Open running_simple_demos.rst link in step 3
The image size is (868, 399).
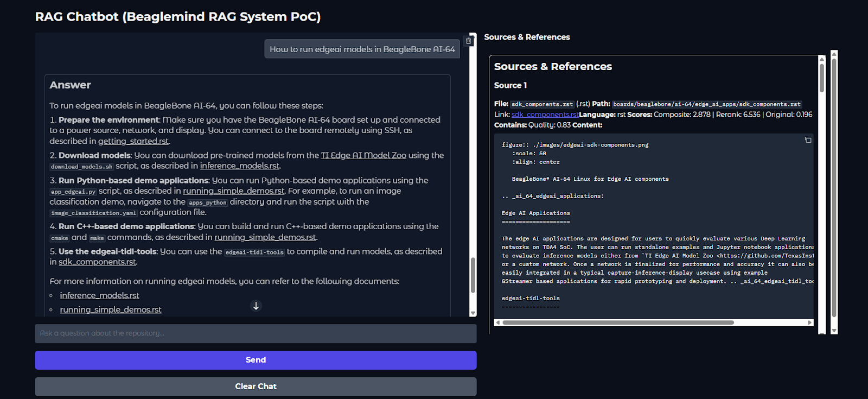pyautogui.click(x=234, y=191)
